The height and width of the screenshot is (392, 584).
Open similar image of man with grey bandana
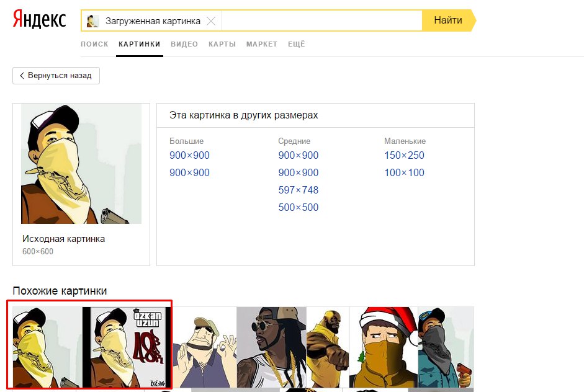446,347
